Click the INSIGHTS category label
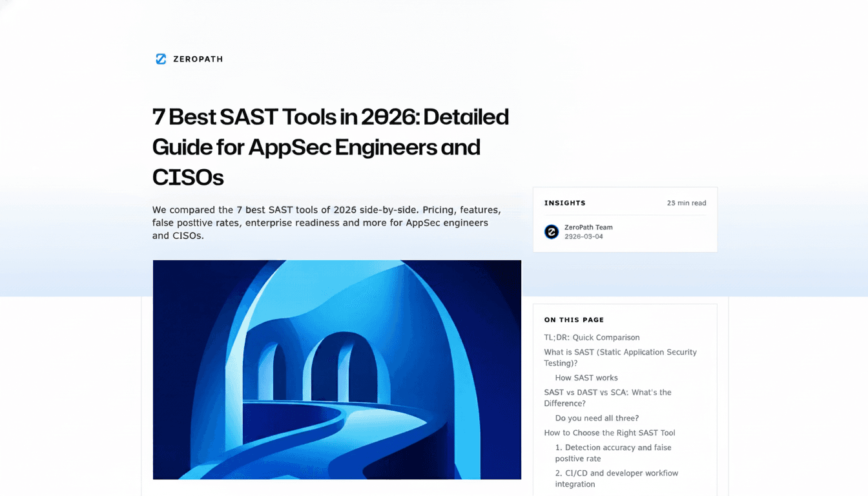This screenshot has height=496, width=868. tap(565, 203)
